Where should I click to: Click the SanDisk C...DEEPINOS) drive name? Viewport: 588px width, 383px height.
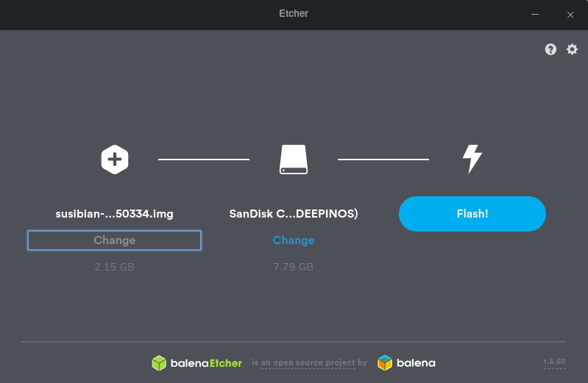click(294, 214)
